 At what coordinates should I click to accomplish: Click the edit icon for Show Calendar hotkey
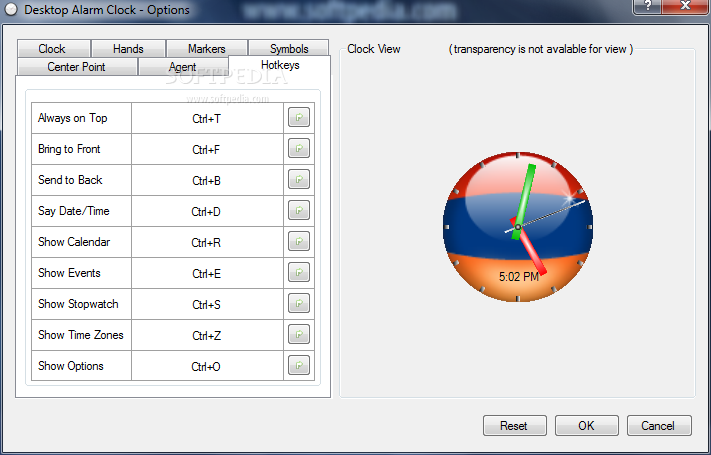[x=299, y=241]
